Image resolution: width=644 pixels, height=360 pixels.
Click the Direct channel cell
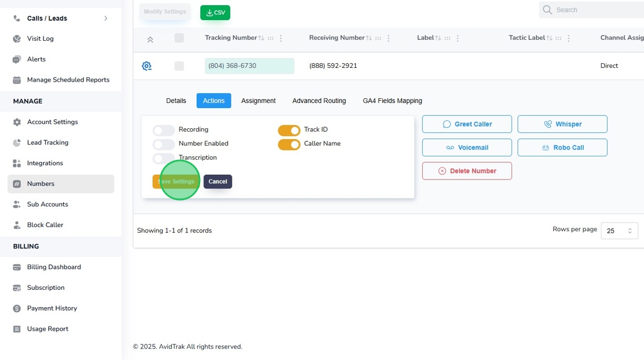[609, 66]
